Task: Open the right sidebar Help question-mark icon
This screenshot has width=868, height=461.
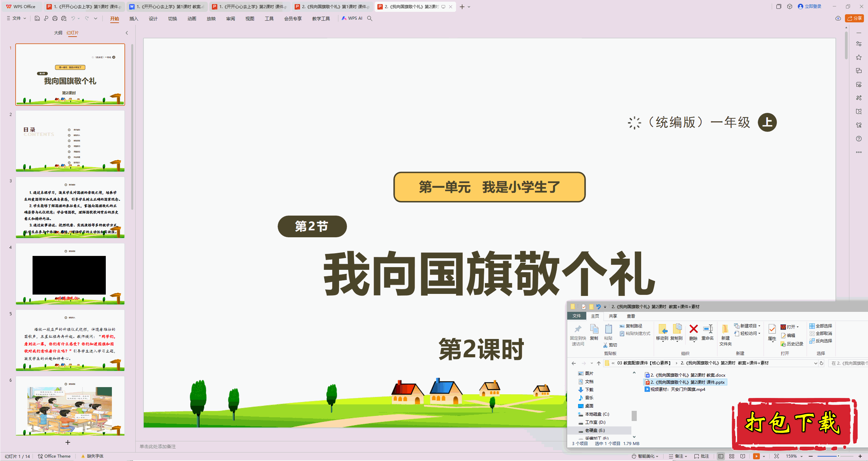Action: 859,139
